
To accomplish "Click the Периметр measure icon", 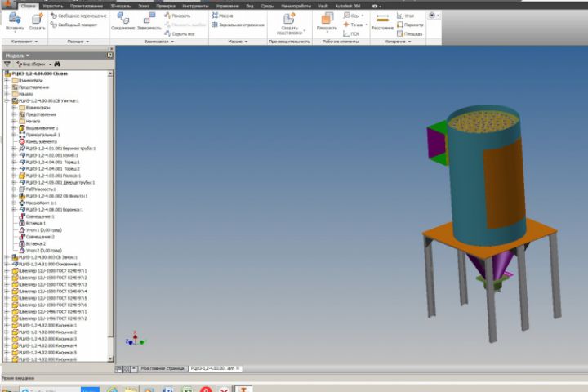I will 399,24.
